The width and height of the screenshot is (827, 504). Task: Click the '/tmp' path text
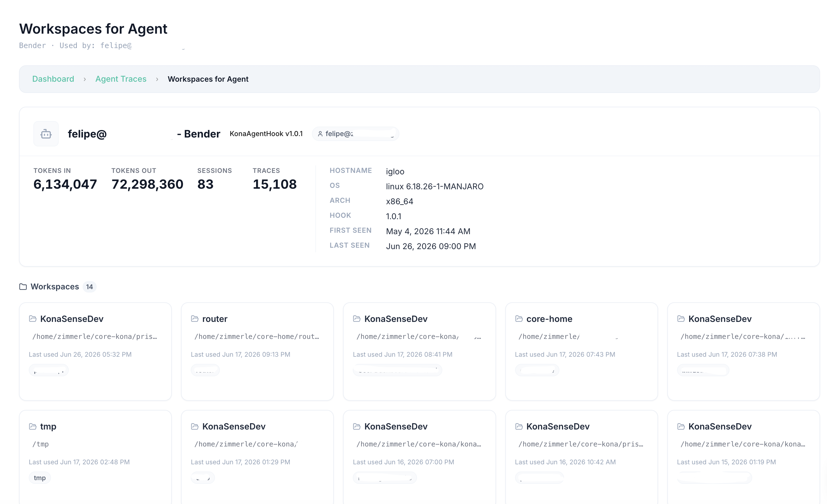point(41,444)
